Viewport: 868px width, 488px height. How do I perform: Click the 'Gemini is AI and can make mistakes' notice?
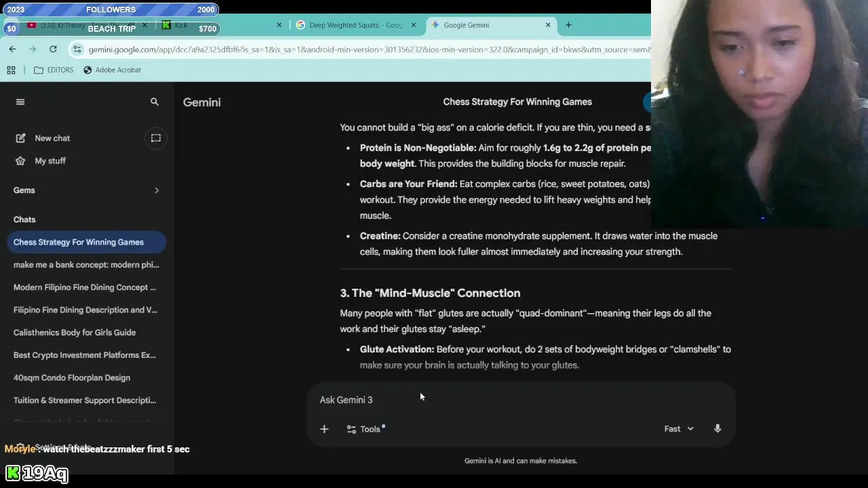(521, 461)
